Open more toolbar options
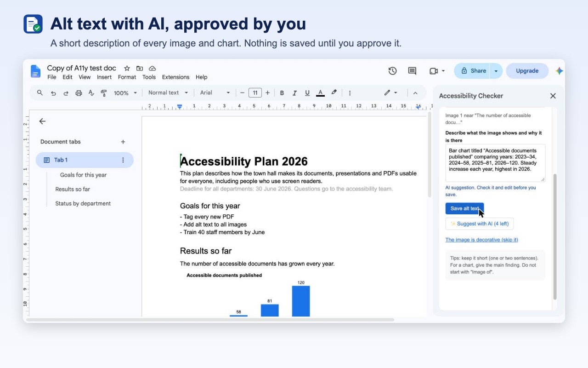Viewport: 588px width, 368px height. pyautogui.click(x=350, y=93)
